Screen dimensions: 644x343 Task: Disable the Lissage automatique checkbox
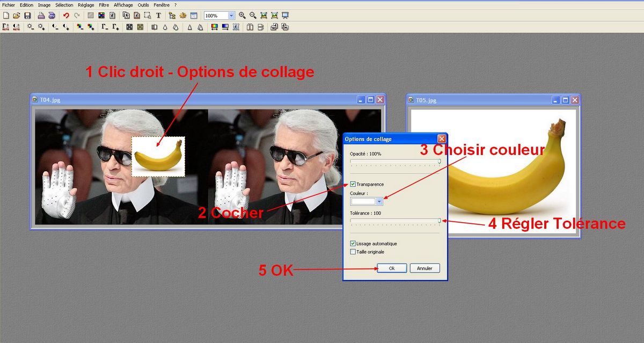[x=353, y=244]
